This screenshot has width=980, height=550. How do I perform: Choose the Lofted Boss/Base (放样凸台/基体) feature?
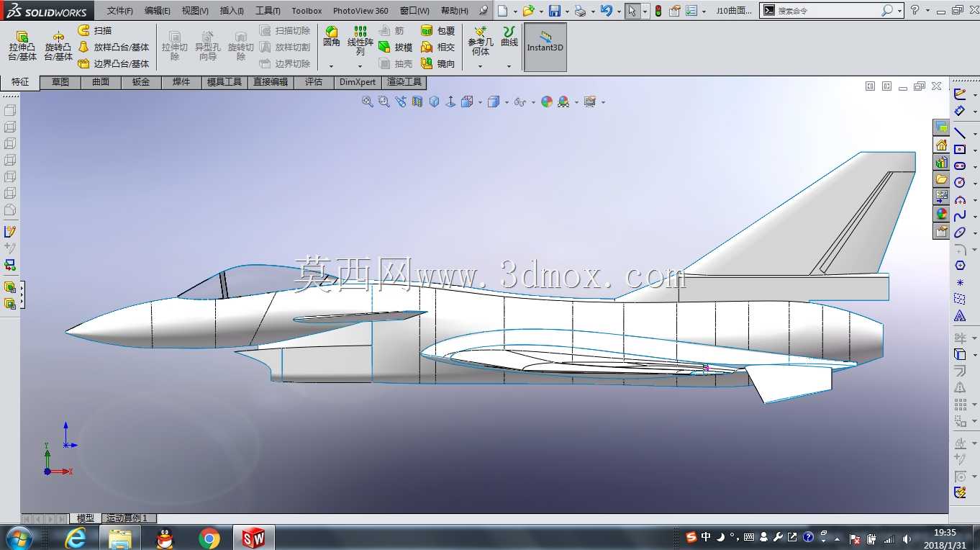click(x=114, y=47)
